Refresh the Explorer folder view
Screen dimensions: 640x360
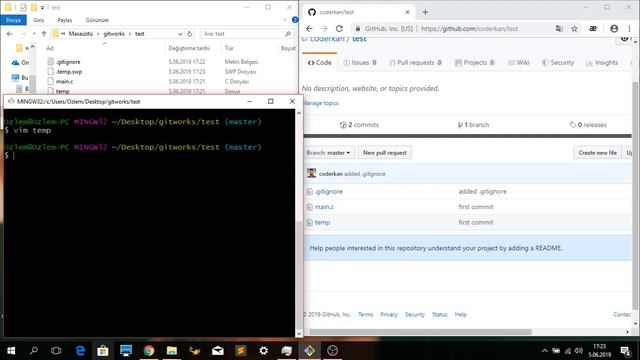190,34
